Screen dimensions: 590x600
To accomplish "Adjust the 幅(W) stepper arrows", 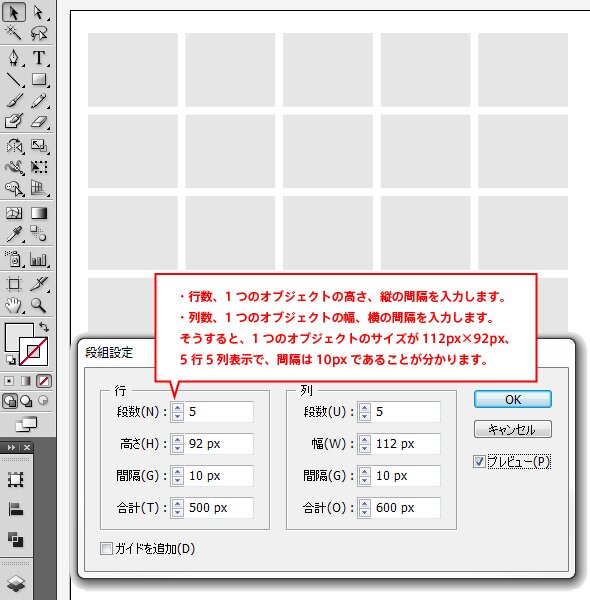I will [x=365, y=444].
